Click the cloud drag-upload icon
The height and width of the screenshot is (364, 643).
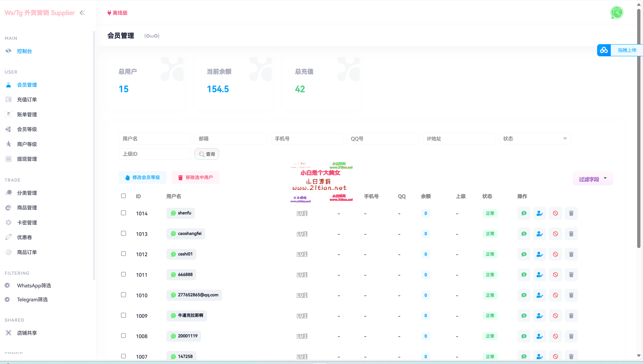point(604,50)
